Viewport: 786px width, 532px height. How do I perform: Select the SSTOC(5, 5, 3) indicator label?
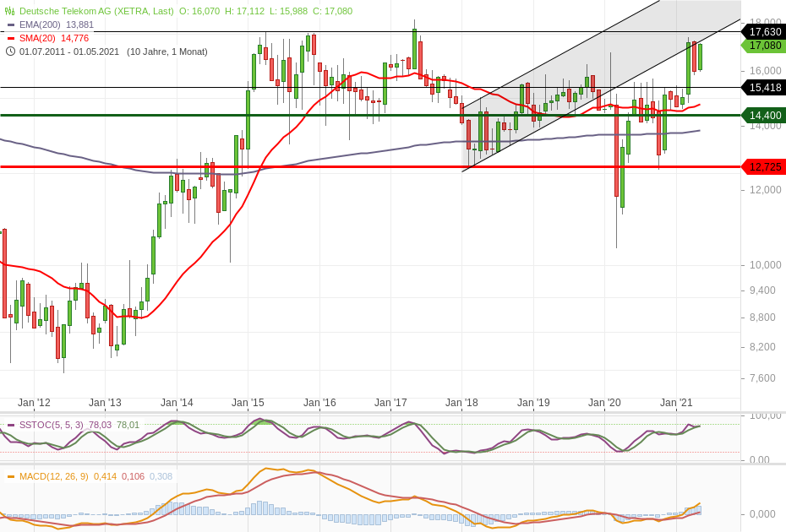point(51,426)
